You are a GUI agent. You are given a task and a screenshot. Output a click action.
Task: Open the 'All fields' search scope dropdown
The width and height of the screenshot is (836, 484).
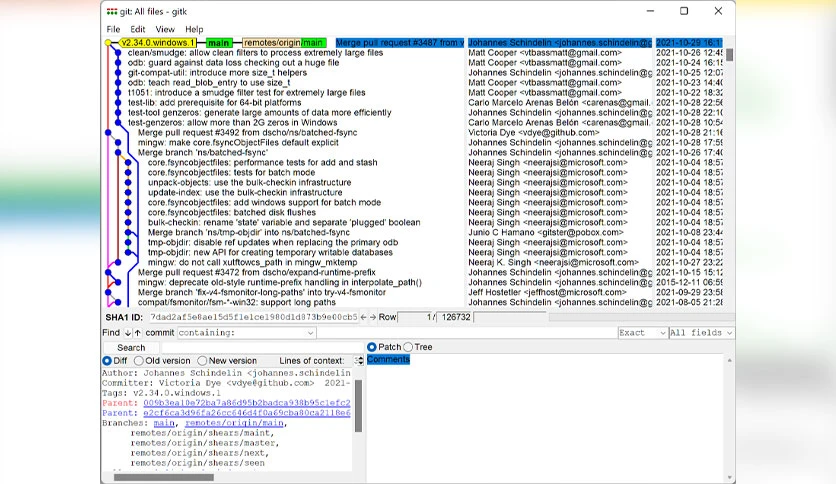(x=702, y=333)
